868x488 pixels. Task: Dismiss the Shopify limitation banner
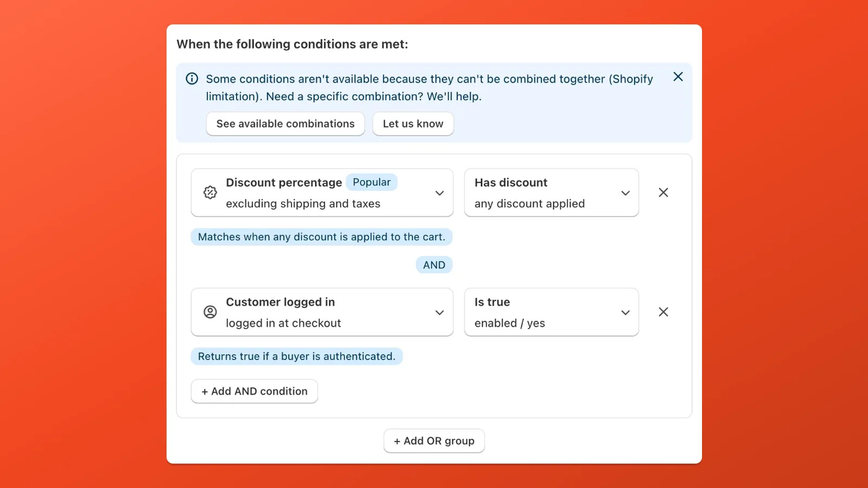(678, 76)
